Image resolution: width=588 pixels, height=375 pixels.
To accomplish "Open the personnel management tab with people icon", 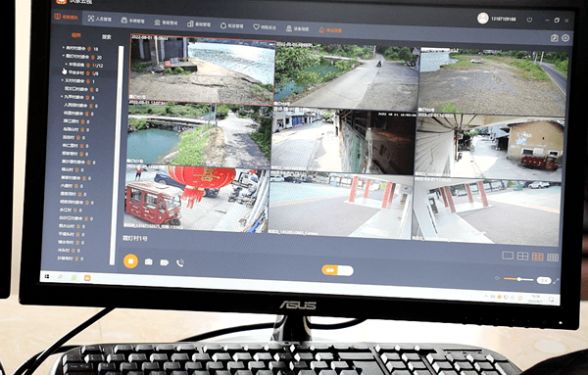I will tap(100, 19).
